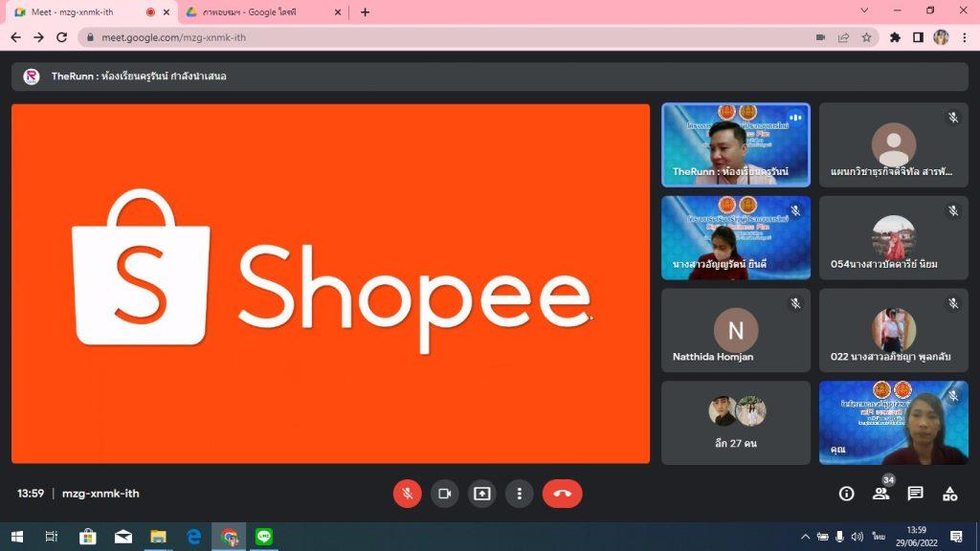
Task: Close the Google ไดรฟ์ tab
Action: (x=338, y=11)
